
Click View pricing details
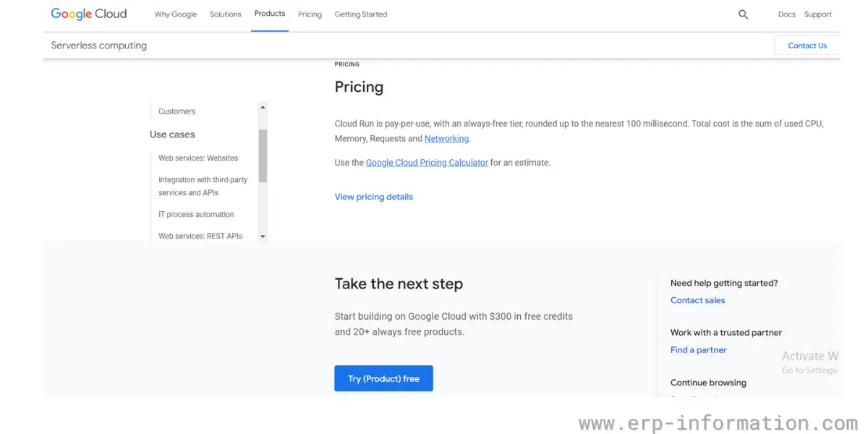(x=374, y=197)
